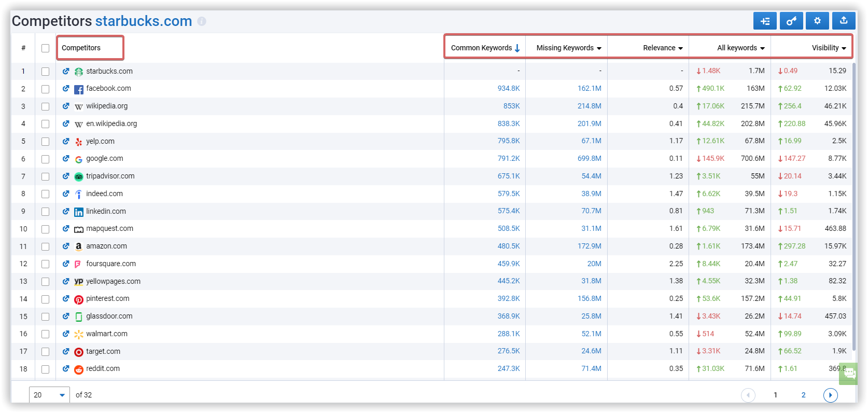Sort by Common Keywords column
The height and width of the screenshot is (413, 868).
485,48
